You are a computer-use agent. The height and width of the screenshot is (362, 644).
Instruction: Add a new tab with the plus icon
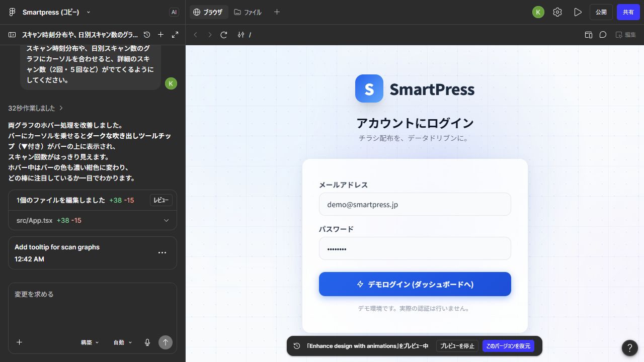tap(277, 12)
